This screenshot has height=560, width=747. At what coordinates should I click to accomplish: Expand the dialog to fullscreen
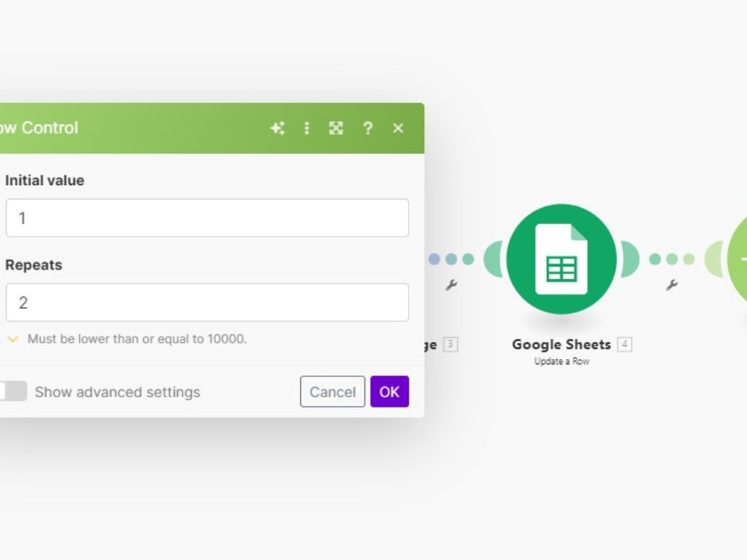[x=336, y=128]
